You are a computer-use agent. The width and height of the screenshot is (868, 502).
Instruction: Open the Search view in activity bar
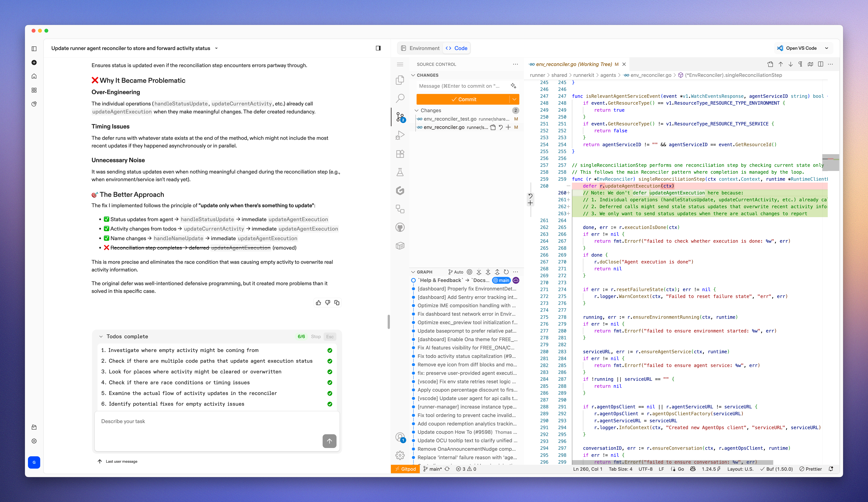click(x=400, y=98)
